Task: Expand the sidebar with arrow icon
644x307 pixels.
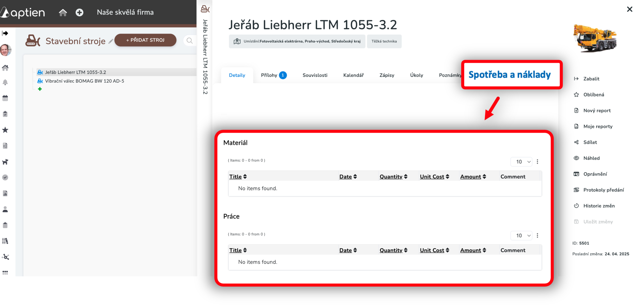Action: tap(5, 33)
